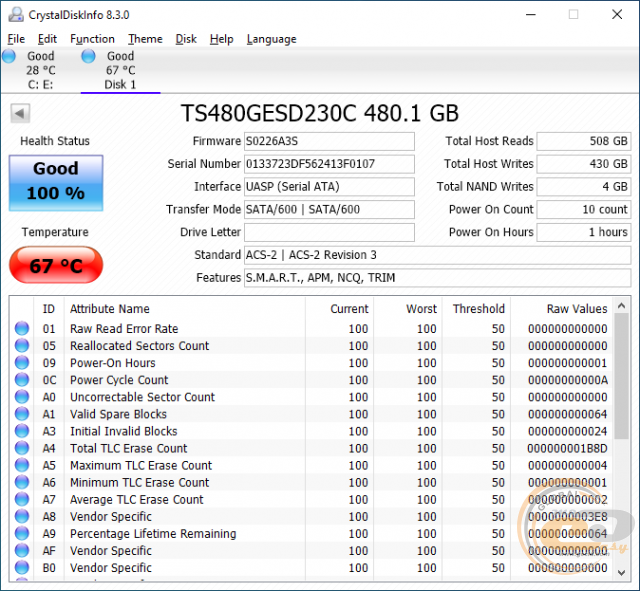Click the Interface field UASP (Serial ATA)
Screen dimensions: 640x591
[329, 187]
